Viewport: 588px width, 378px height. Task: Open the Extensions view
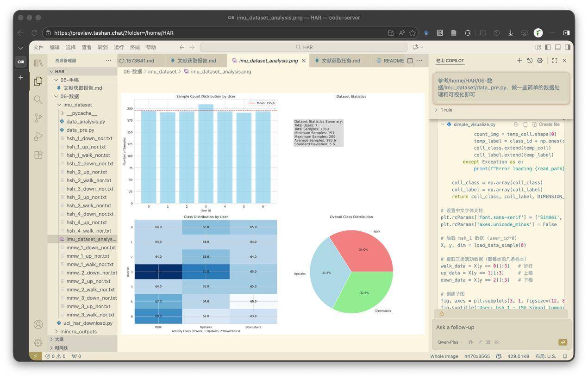[x=38, y=155]
